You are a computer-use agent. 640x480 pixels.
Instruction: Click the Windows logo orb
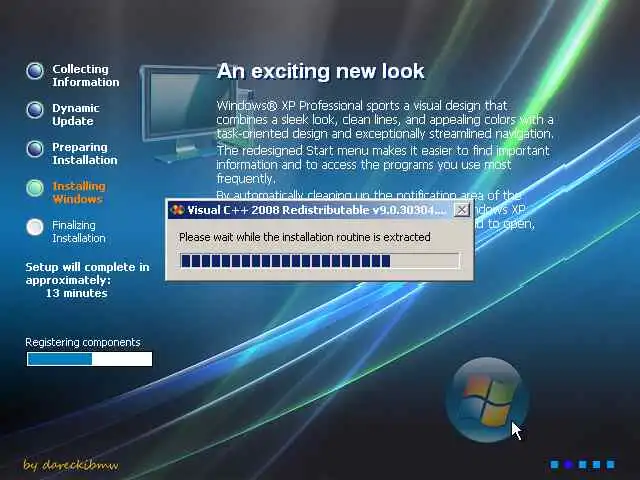(x=487, y=400)
